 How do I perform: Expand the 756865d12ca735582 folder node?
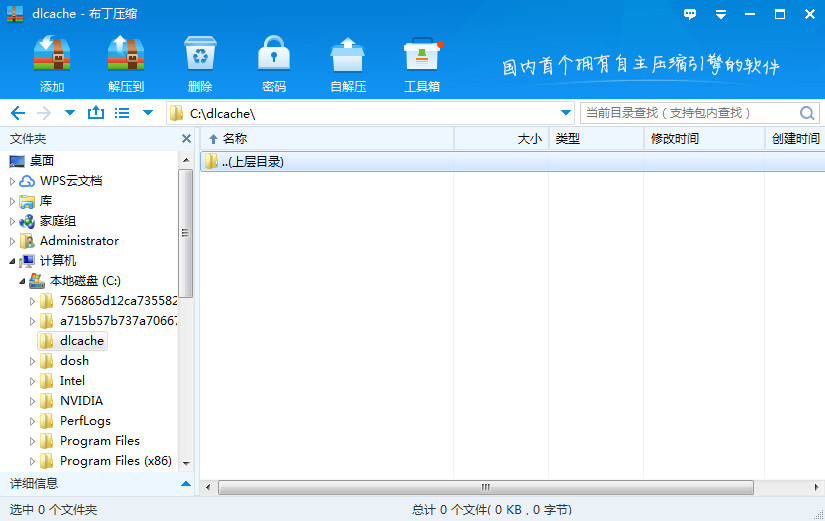pos(32,301)
